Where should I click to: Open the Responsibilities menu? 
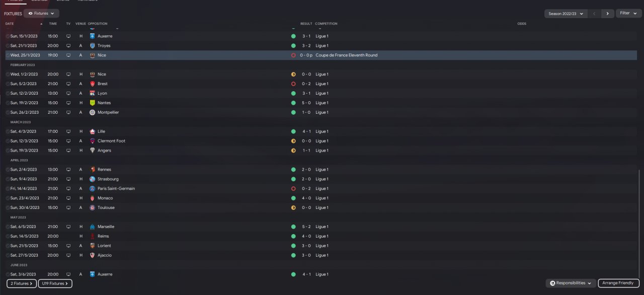(x=571, y=283)
